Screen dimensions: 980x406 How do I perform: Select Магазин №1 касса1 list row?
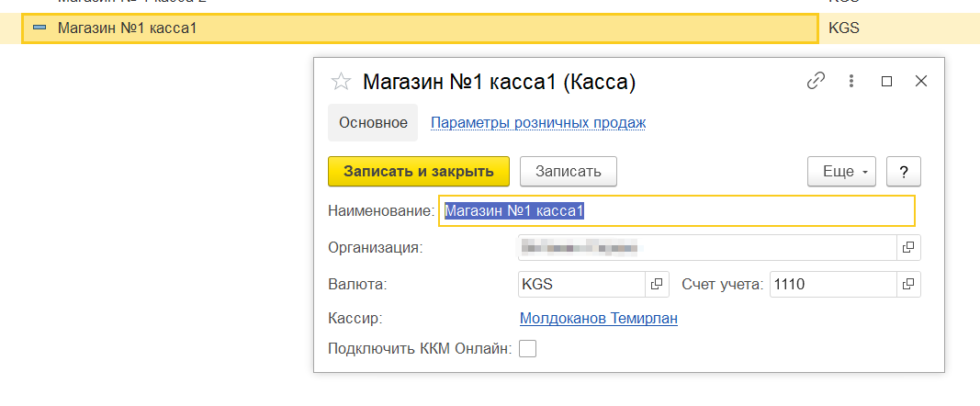click(413, 28)
